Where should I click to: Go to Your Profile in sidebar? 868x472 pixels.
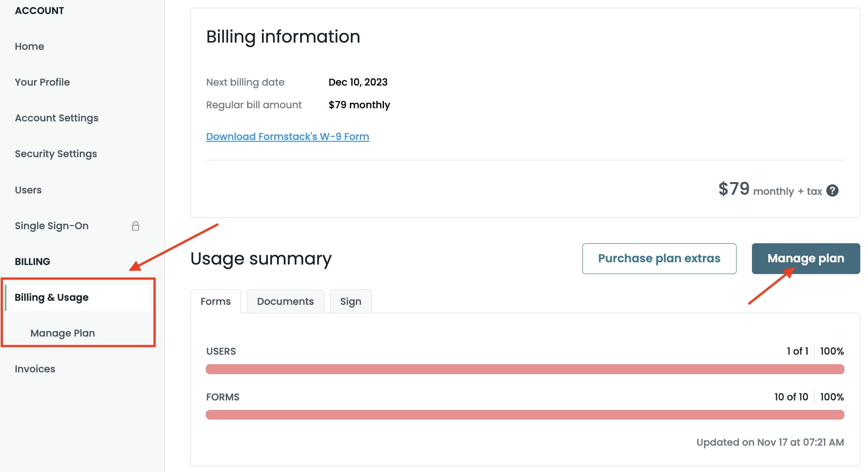coord(42,82)
